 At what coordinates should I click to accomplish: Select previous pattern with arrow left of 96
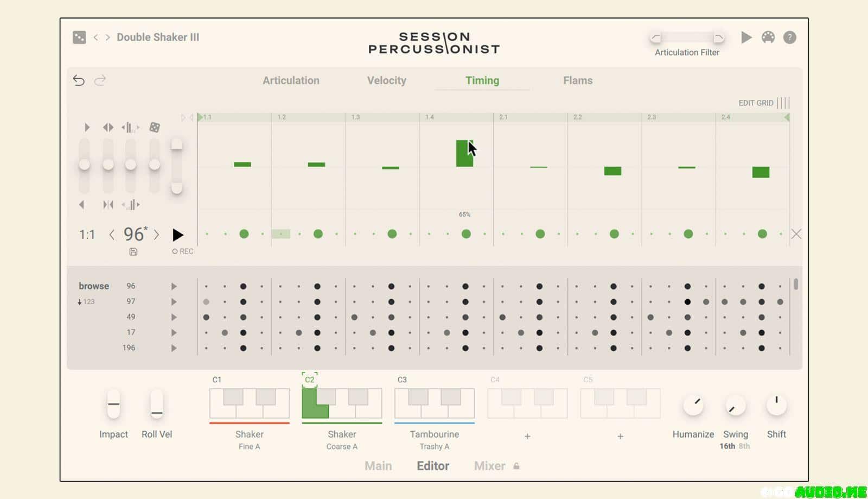coord(112,235)
